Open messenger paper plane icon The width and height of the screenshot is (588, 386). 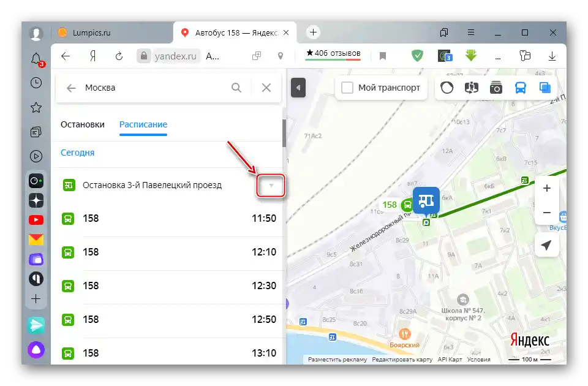coord(36,325)
